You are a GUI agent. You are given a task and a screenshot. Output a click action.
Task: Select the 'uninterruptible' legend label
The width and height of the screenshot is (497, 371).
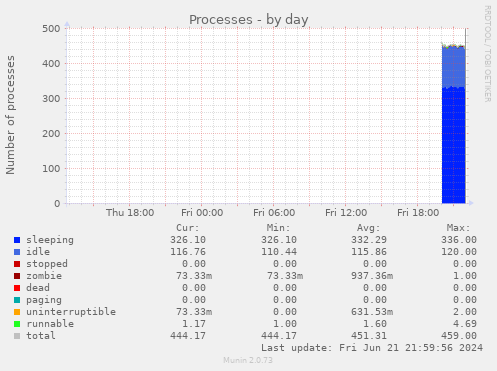[x=71, y=312]
